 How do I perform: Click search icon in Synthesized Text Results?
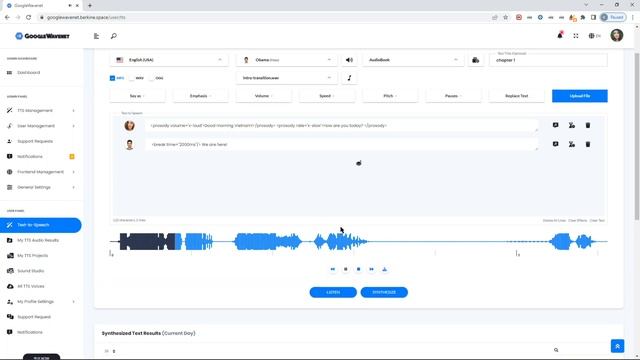point(556,350)
